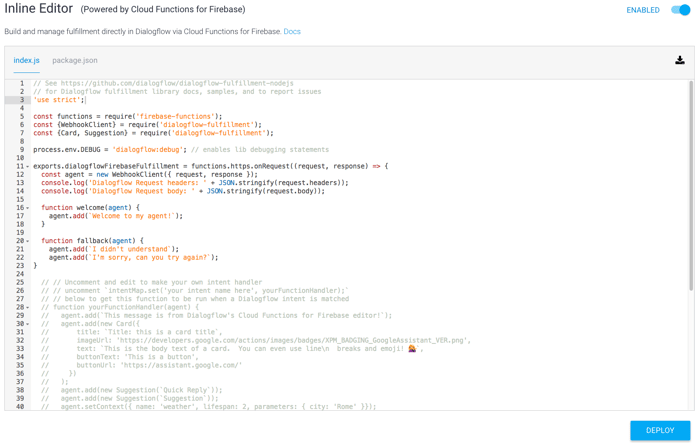Collapse the welcome function fold at line 16
Screen dimensions: 700x443
click(28, 208)
